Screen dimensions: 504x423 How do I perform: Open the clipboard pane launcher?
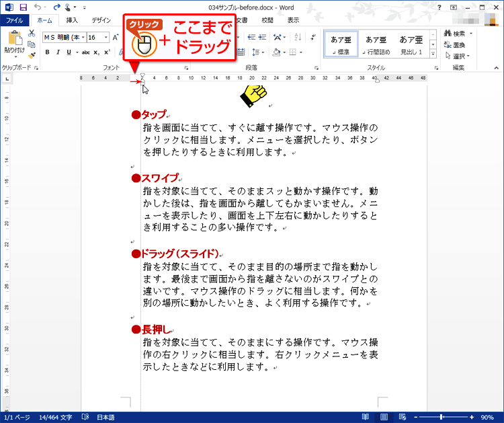36,68
